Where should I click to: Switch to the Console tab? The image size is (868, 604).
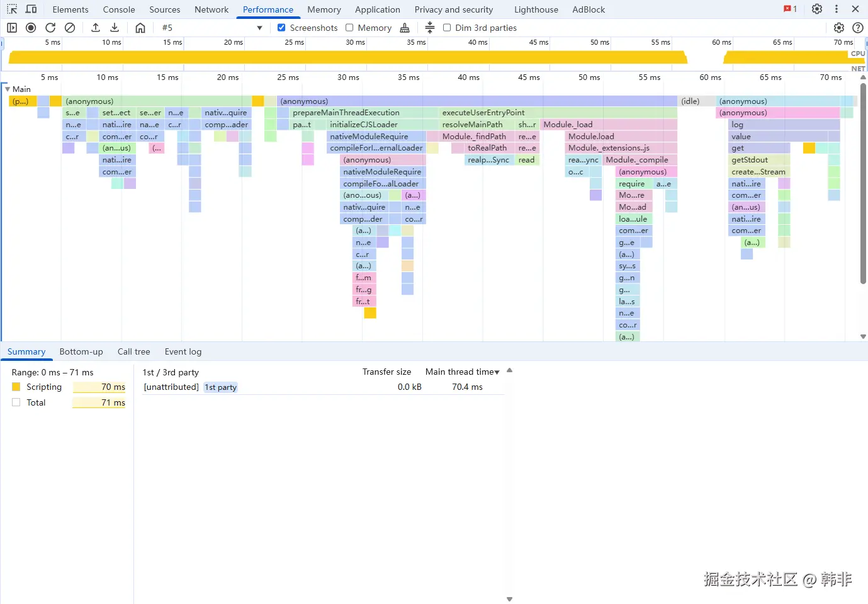coord(119,9)
